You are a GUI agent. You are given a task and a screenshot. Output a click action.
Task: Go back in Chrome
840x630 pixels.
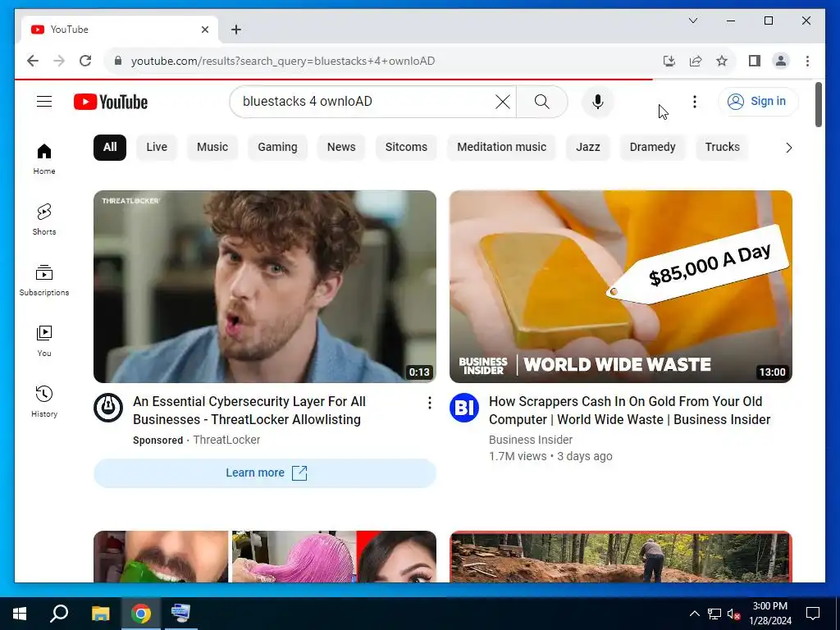point(33,61)
